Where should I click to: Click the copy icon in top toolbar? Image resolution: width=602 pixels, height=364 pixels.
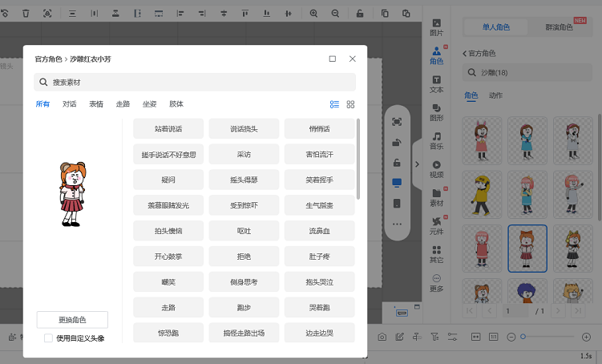[x=385, y=14]
